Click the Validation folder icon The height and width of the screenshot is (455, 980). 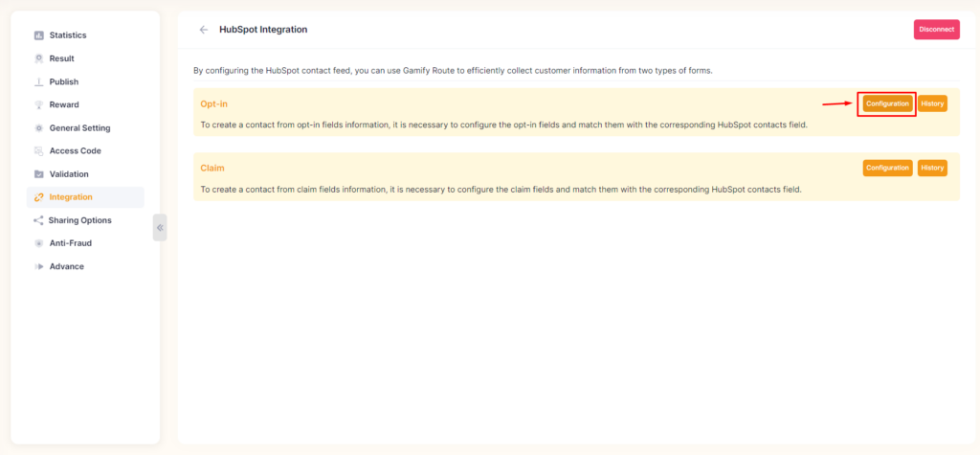38,174
